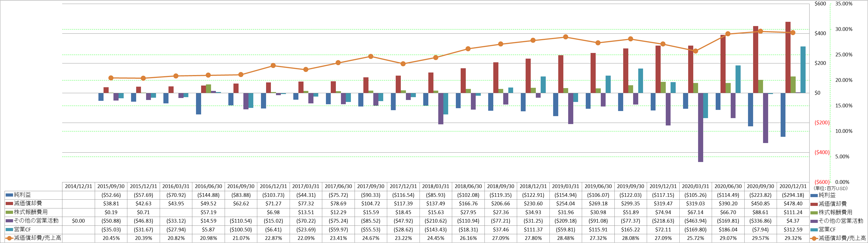Select the 2015/09/30 column header
Image resolution: width=868 pixels, height=243 pixels.
point(111,186)
